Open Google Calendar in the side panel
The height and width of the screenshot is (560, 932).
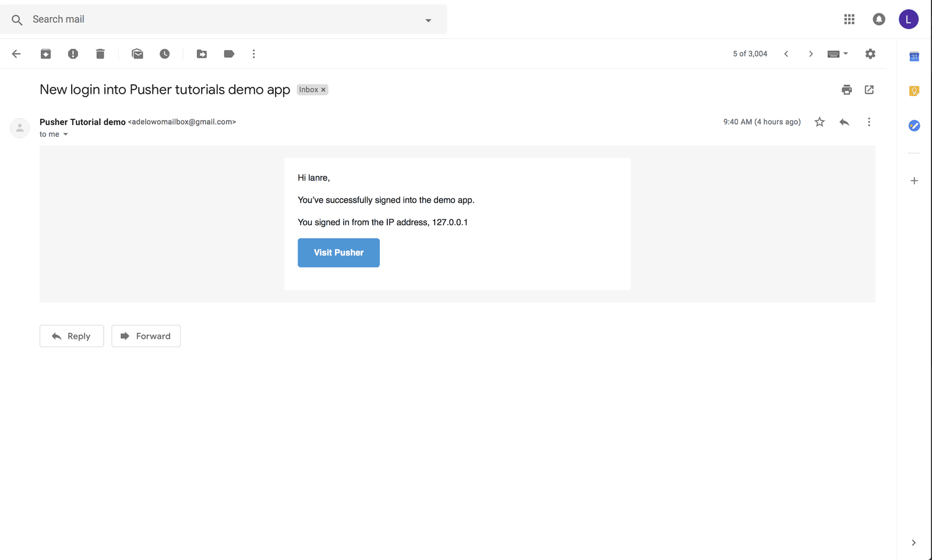913,56
